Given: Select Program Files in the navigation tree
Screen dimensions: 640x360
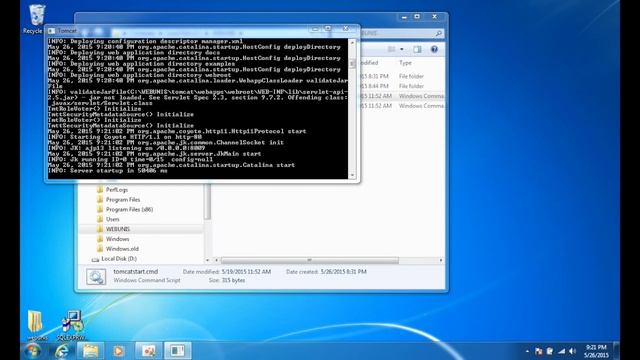Looking at the screenshot, I should (x=123, y=200).
